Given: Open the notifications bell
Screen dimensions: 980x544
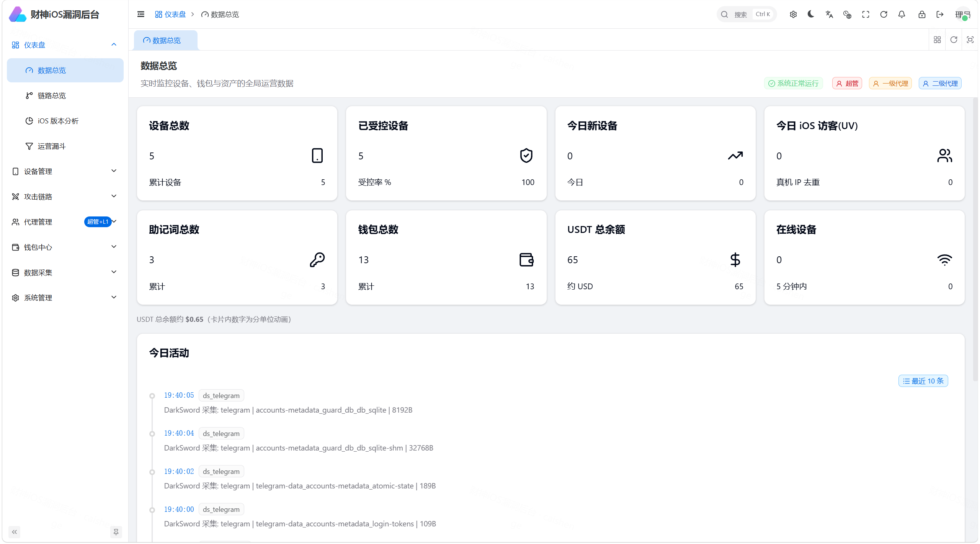Looking at the screenshot, I should coord(902,14).
